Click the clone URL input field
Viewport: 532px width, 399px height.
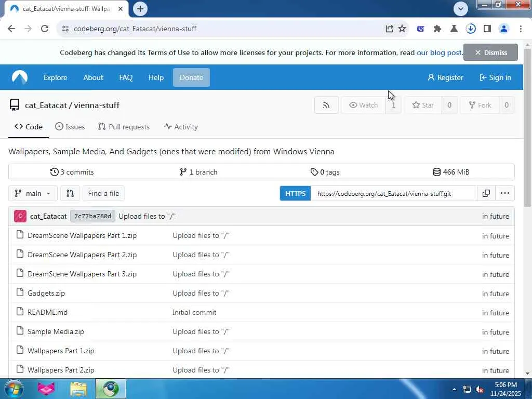[394, 193]
